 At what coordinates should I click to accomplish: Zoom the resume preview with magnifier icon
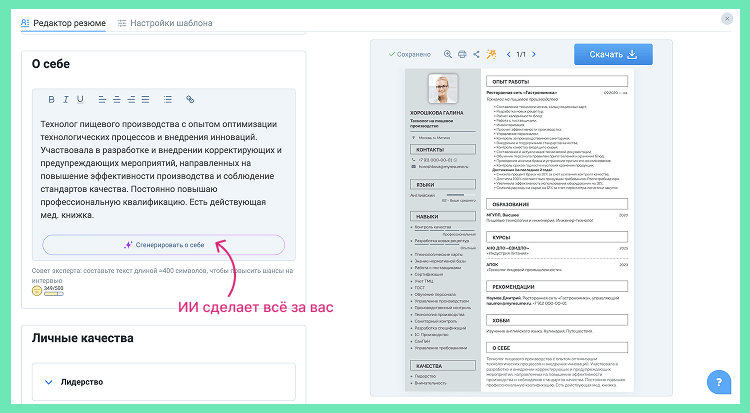pos(448,54)
